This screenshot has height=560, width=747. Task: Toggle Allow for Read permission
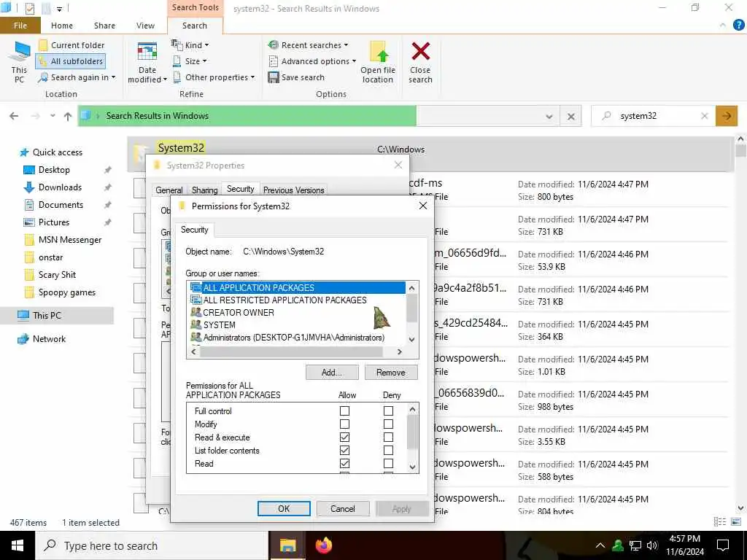(344, 463)
